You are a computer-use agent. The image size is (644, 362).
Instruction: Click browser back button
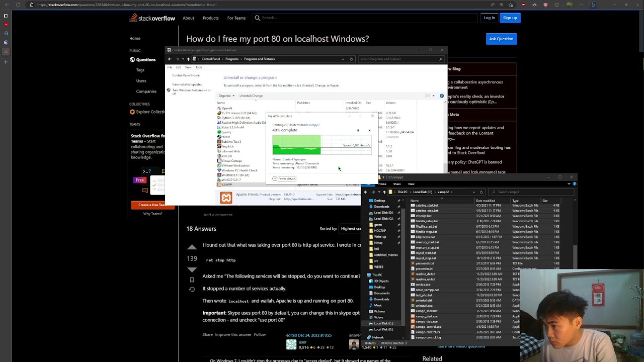click(6, 5)
